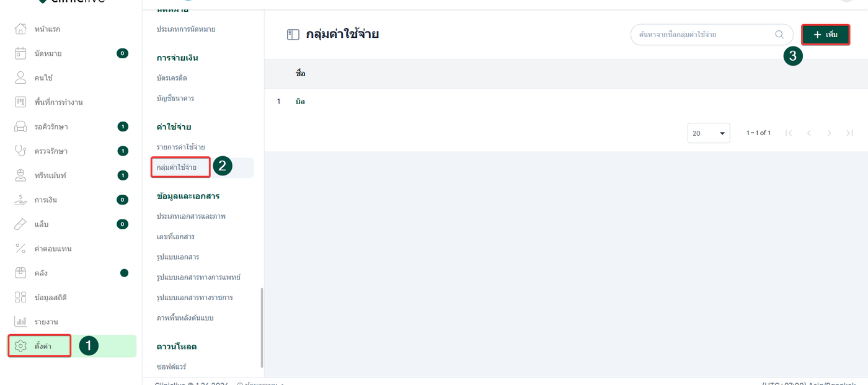The image size is (868, 385).
Task: Open the reports bar chart icon
Action: coord(20,322)
